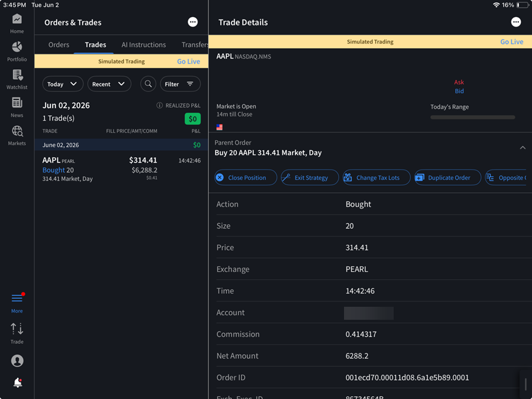Collapse the Parent Order section chevron
The width and height of the screenshot is (532, 399).
[523, 148]
